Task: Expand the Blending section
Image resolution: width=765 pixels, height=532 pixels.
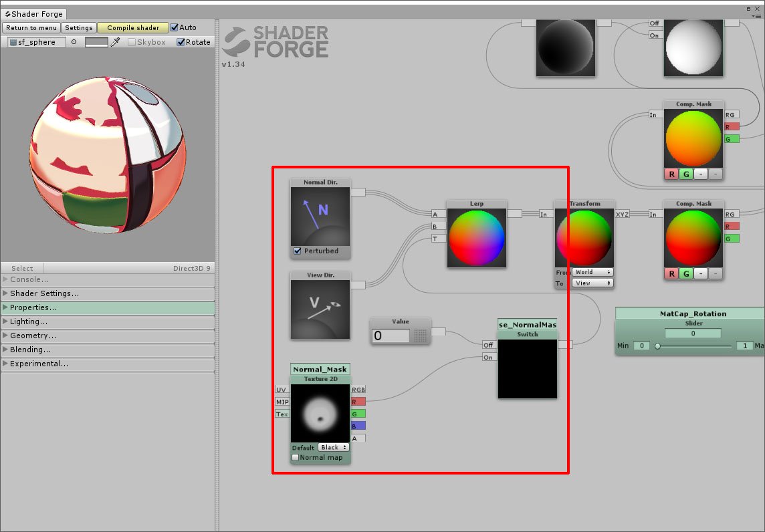Action: click(108, 350)
